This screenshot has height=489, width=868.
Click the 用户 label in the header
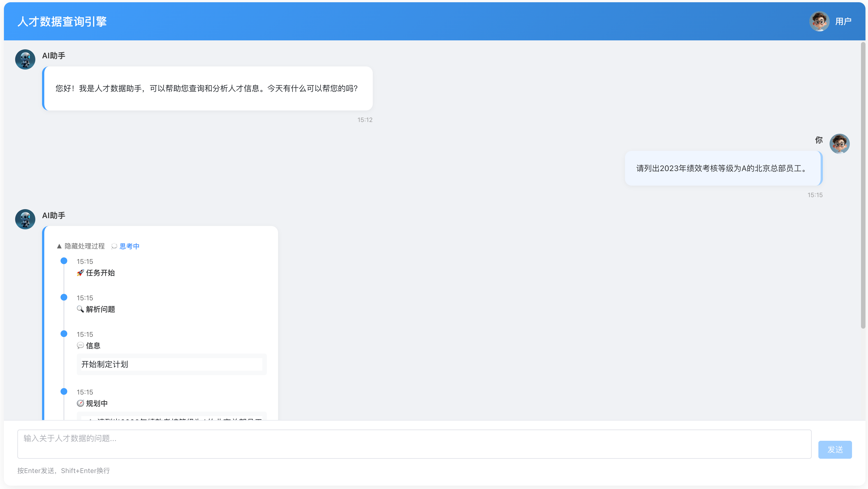843,21
